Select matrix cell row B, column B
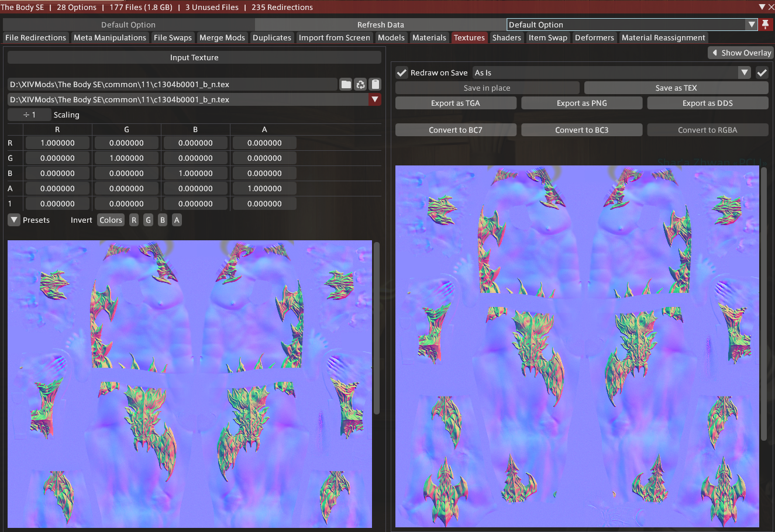775x532 pixels. (195, 173)
